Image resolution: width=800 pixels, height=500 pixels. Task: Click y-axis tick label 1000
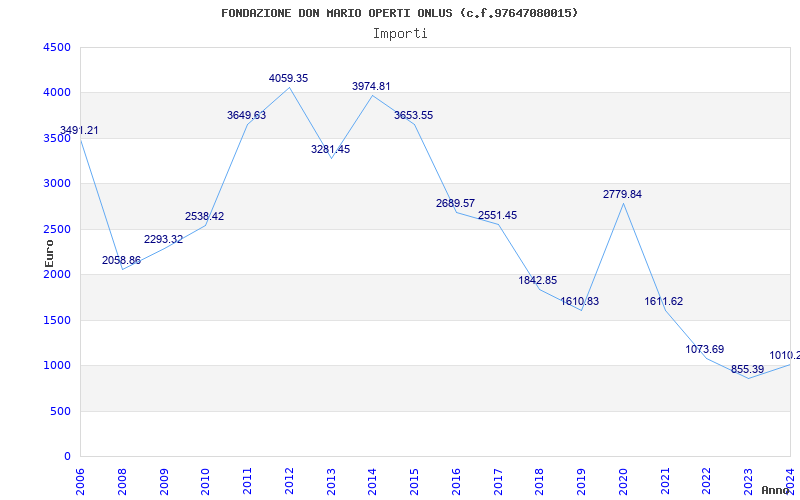click(57, 365)
